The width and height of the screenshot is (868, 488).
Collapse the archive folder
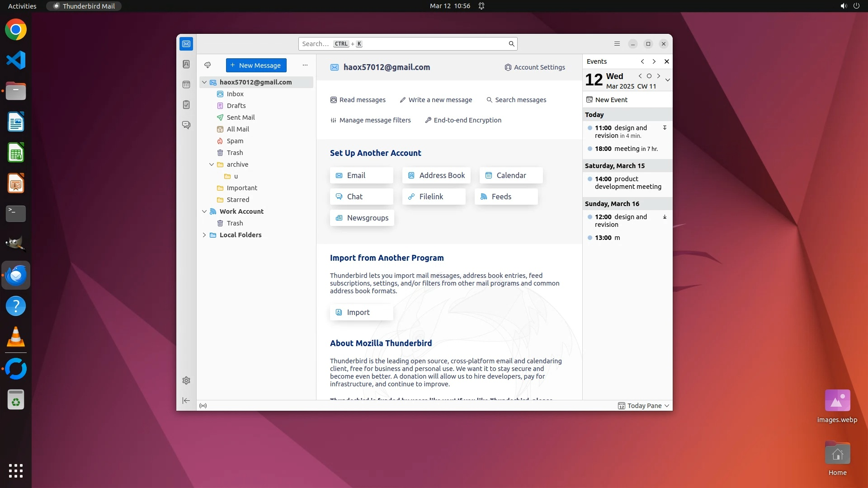[x=212, y=164]
